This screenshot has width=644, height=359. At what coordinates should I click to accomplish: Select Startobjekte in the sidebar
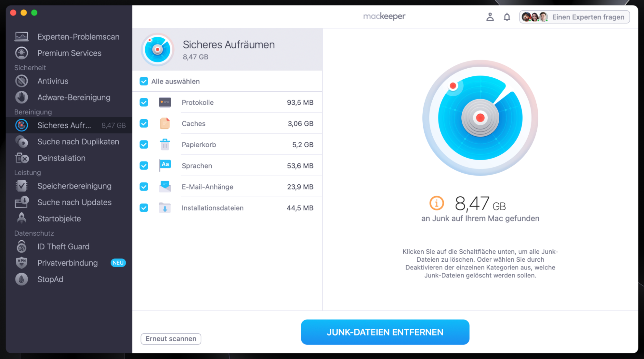[59, 218]
